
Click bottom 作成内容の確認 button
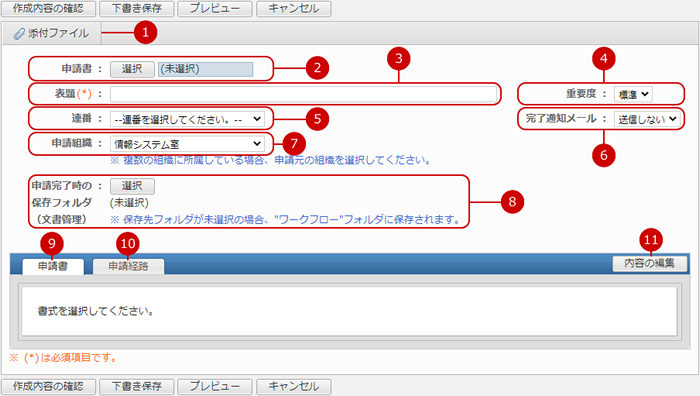coord(48,386)
